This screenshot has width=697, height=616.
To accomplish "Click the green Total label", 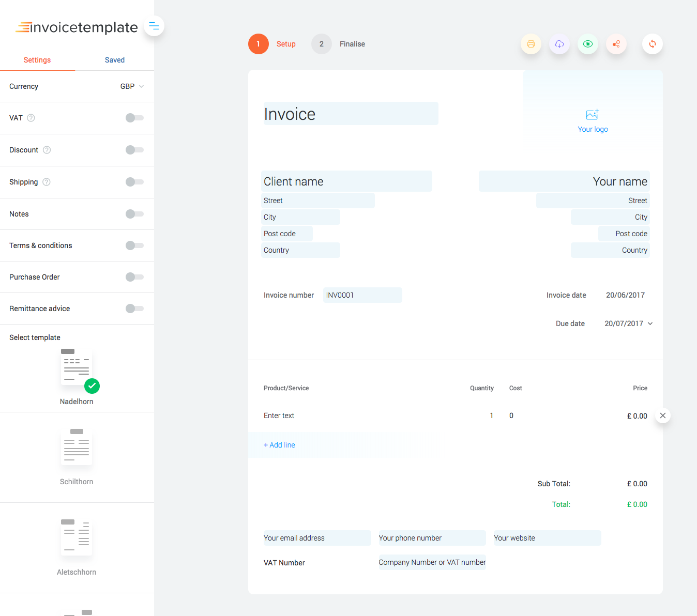I will click(561, 504).
